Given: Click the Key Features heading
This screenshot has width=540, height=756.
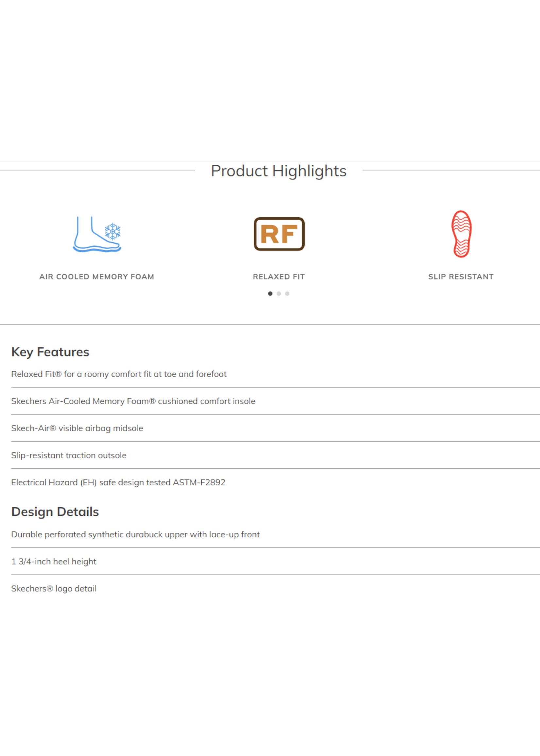Looking at the screenshot, I should tap(50, 352).
